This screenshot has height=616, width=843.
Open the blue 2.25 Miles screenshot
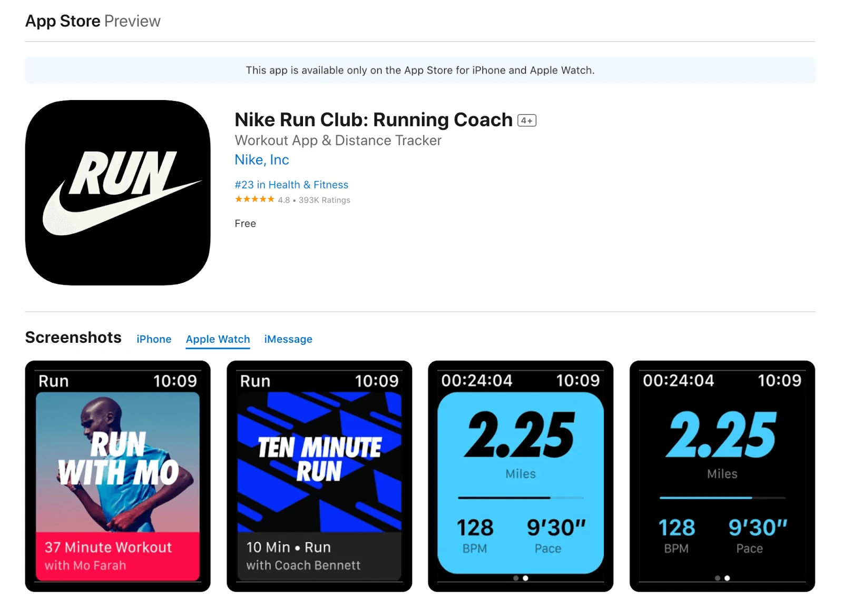click(x=521, y=476)
